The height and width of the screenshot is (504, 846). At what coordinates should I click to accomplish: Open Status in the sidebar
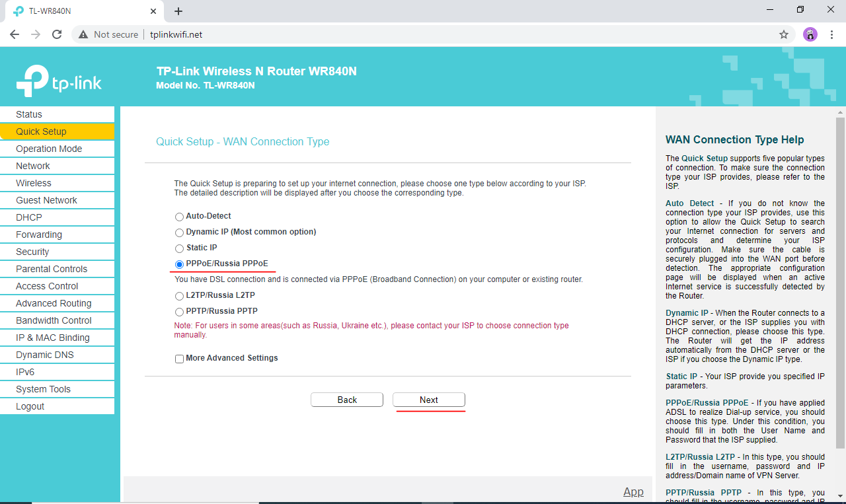coord(57,114)
